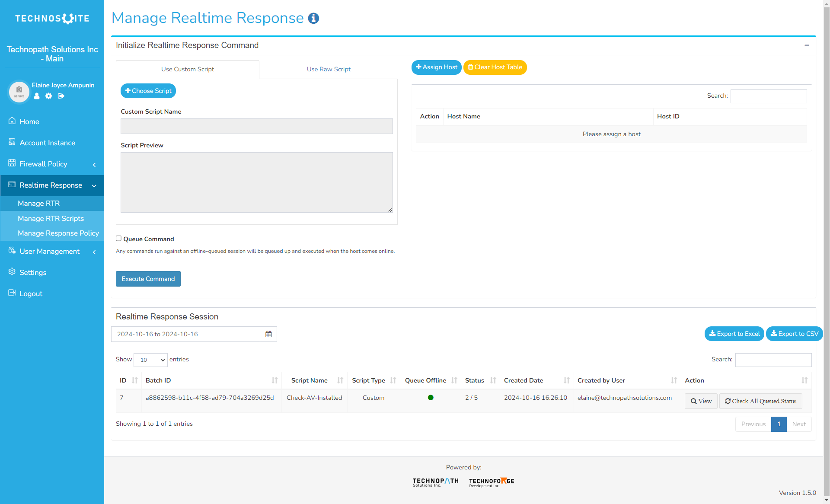The width and height of the screenshot is (830, 504).
Task: Click the user profile icon under username
Action: pyautogui.click(x=37, y=96)
